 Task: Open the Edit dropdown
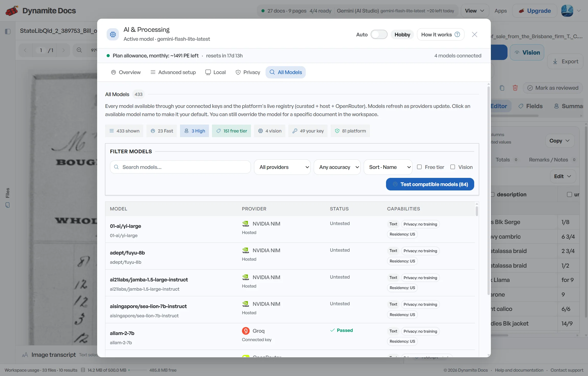click(563, 176)
